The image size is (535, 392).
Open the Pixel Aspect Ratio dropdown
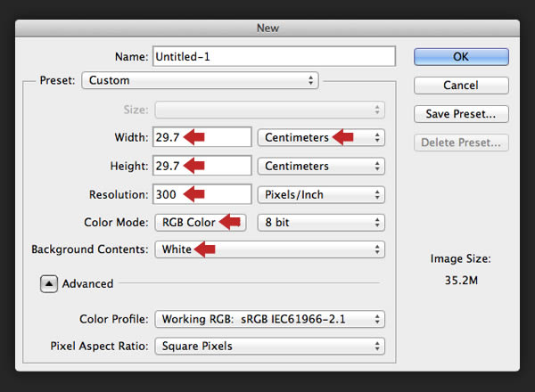pos(269,345)
